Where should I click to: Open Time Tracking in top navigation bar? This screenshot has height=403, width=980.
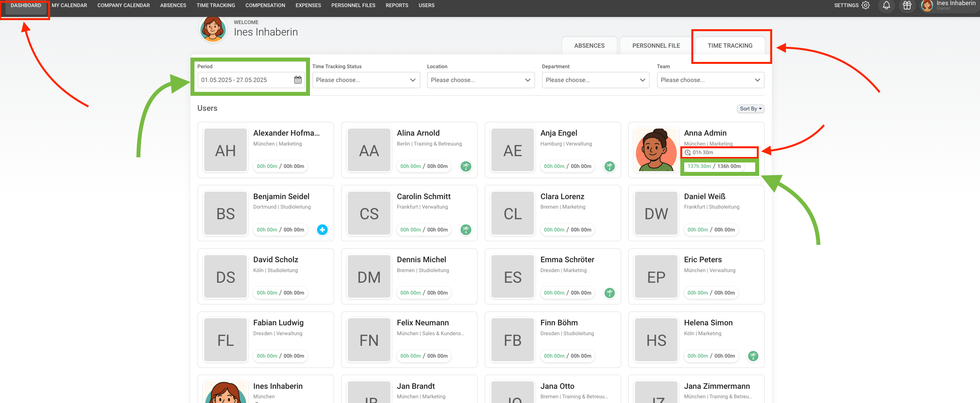[216, 6]
